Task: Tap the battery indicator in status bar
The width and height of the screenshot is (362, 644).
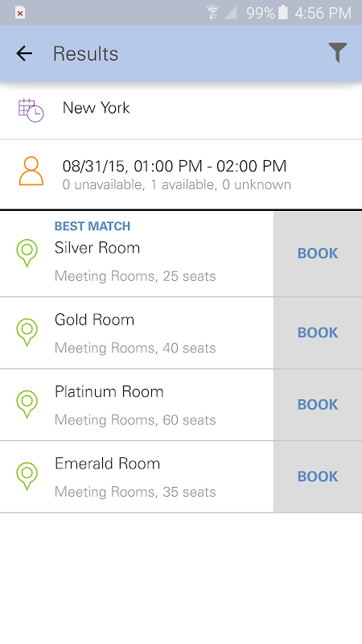Action: coord(283,12)
